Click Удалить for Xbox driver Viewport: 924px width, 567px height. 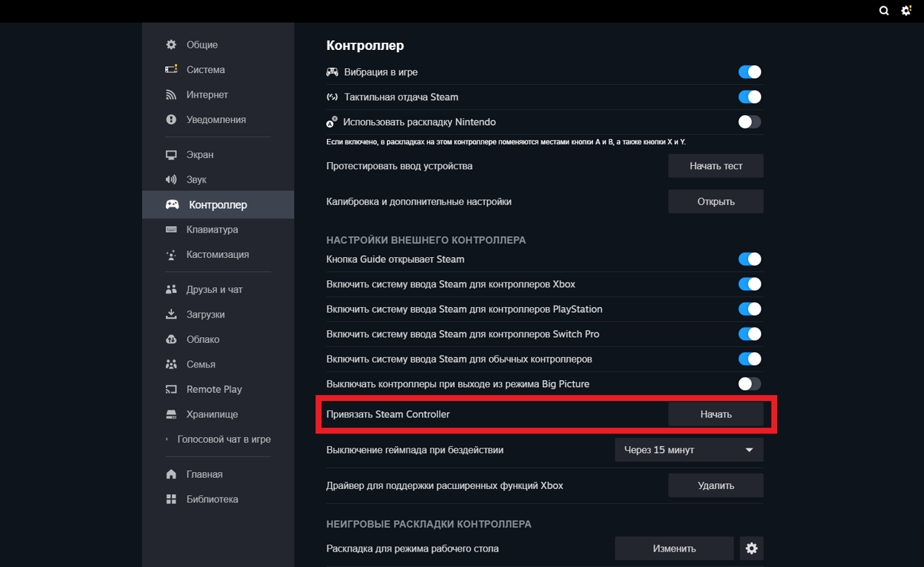point(715,485)
